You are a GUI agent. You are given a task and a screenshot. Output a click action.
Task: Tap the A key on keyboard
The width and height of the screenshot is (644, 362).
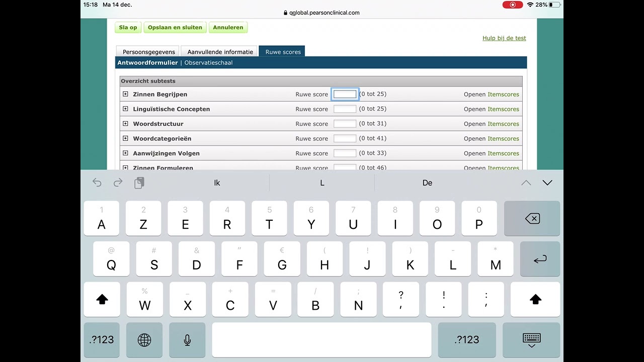[x=102, y=219]
